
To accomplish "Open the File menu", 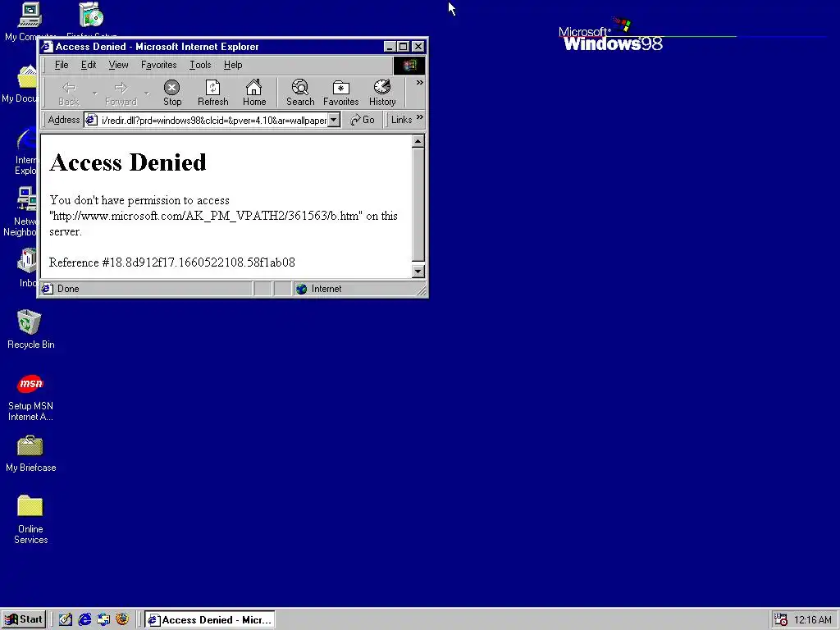I will 62,65.
